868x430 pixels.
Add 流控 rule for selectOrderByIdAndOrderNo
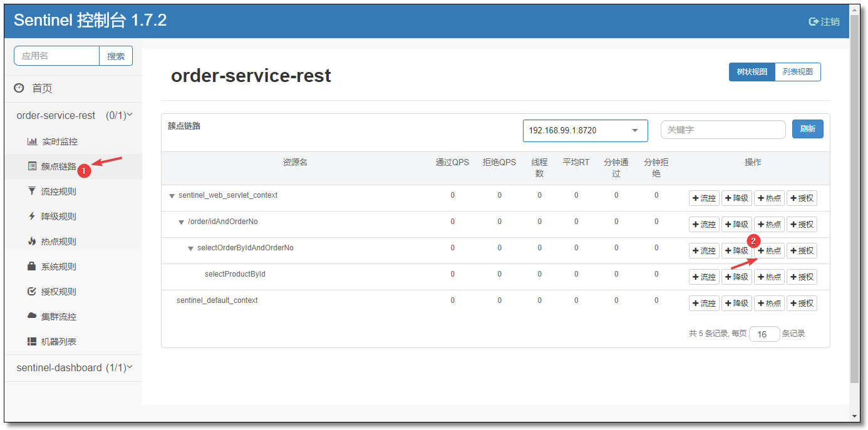(x=704, y=251)
